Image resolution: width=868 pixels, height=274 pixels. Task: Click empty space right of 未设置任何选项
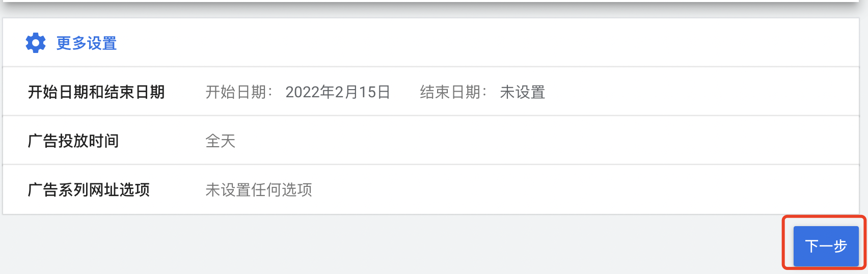(586, 190)
